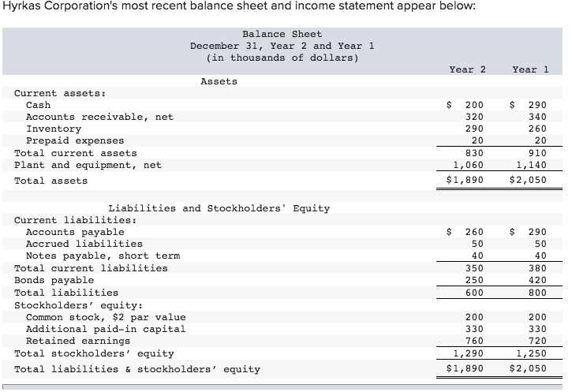Click '(in thousands of dollars)' subtitle
This screenshot has width=572, height=392.
coord(282,58)
